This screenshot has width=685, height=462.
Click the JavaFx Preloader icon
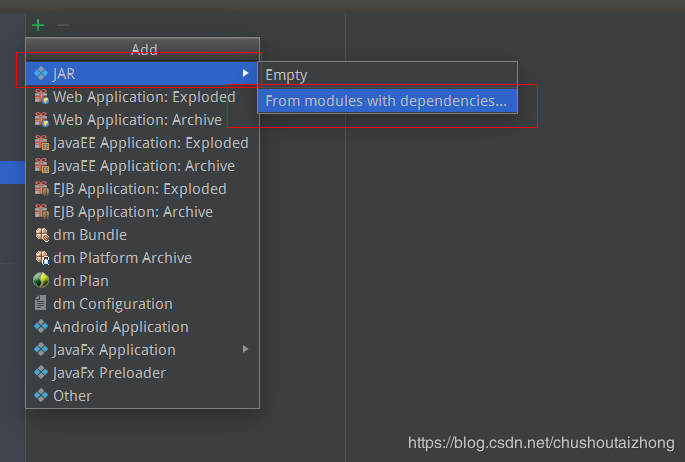tap(41, 373)
